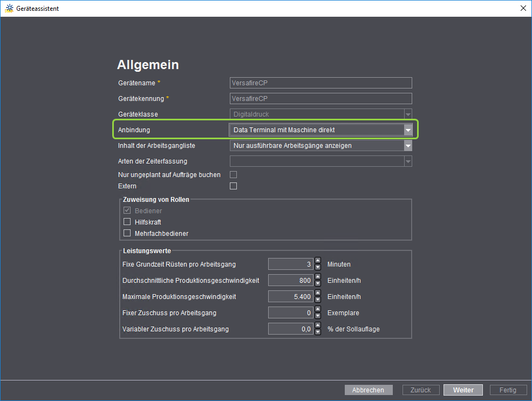532x401 pixels.
Task: Decrease Maximale Produktionsgeschwindigkeit with down arrow
Action: pyautogui.click(x=318, y=300)
